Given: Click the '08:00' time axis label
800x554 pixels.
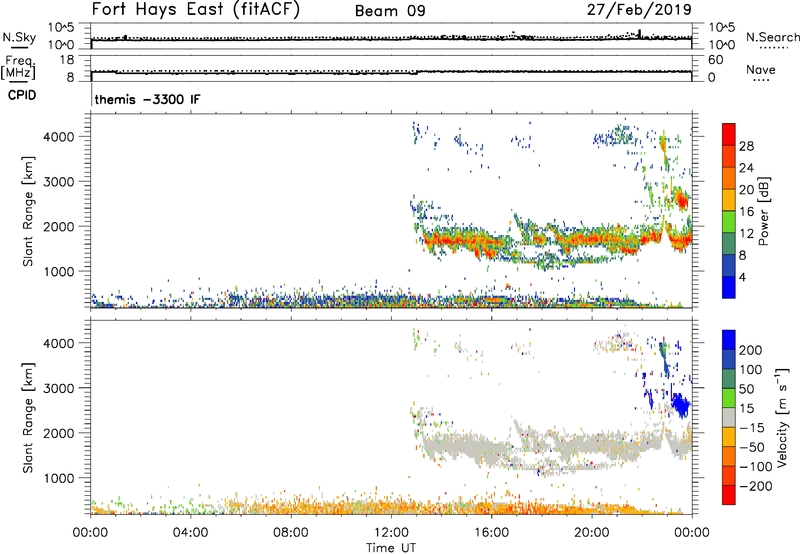Looking at the screenshot, I should pyautogui.click(x=291, y=533).
